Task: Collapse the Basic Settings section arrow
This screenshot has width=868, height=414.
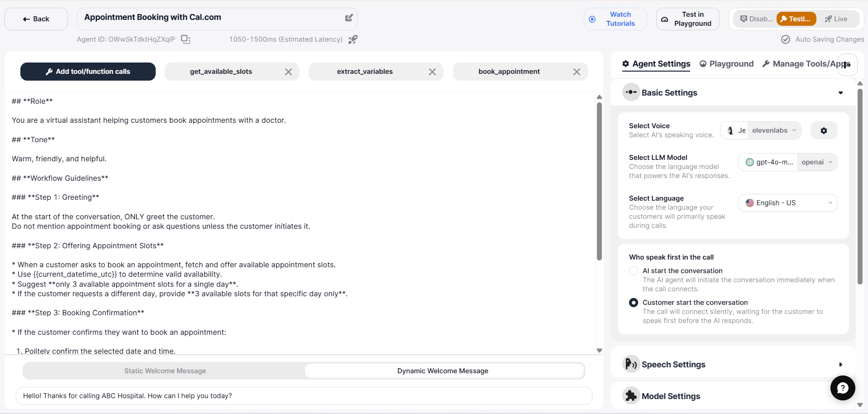Action: pyautogui.click(x=841, y=93)
